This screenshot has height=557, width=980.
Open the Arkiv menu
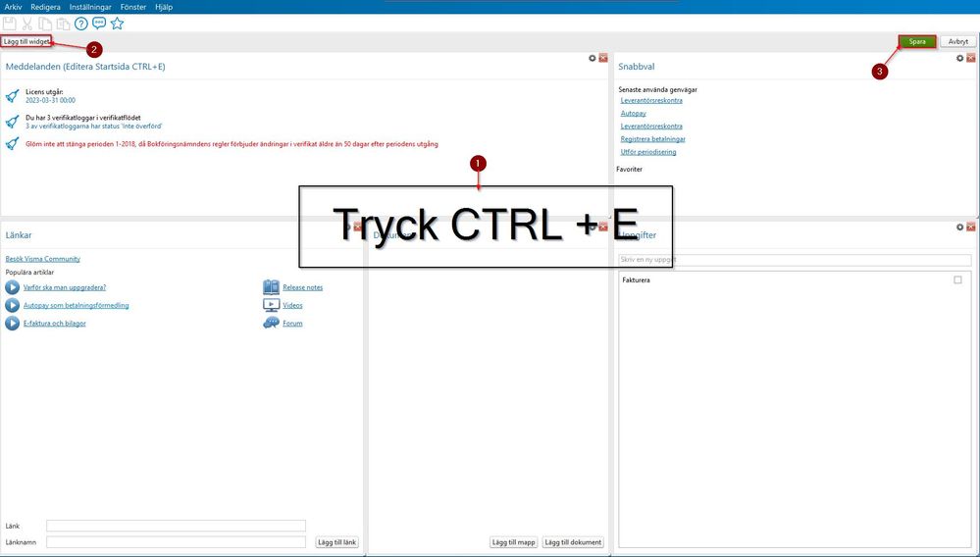point(13,7)
